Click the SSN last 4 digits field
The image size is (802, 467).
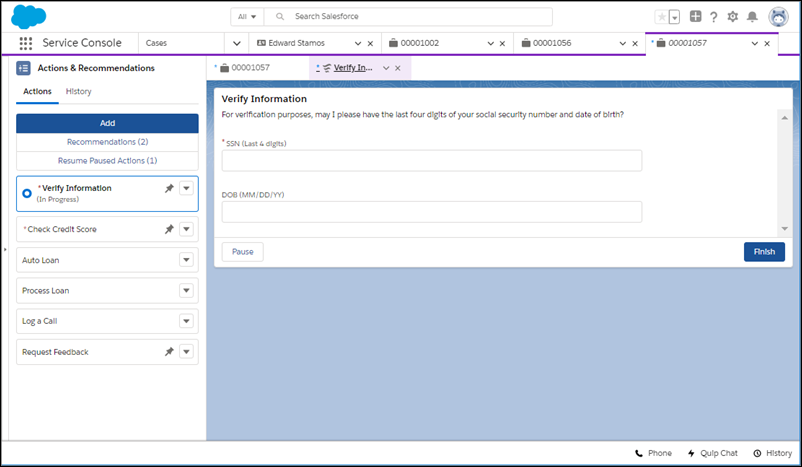pos(431,161)
